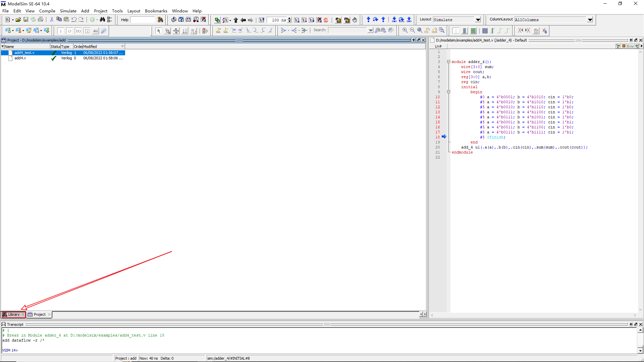Click the $finish statement on line 18
644x362 pixels.
point(496,137)
